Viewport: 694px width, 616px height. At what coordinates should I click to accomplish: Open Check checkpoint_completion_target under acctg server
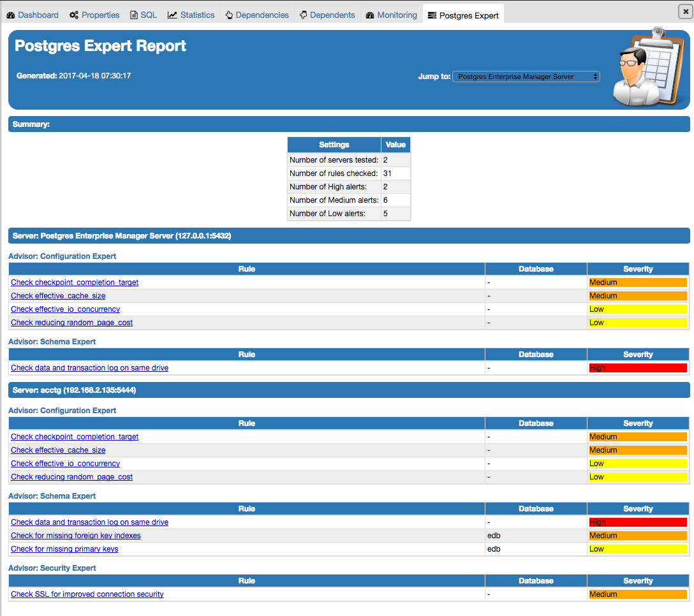tap(75, 437)
